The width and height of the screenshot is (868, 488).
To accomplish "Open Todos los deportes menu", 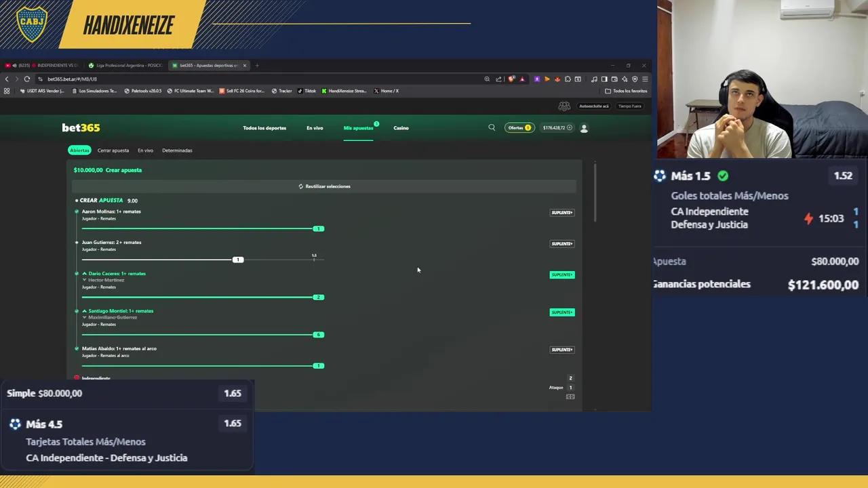I will coord(264,128).
